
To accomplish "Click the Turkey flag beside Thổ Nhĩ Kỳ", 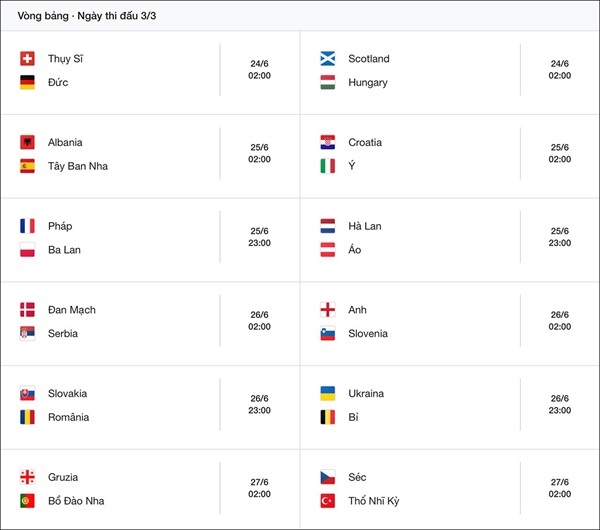I will click(327, 501).
